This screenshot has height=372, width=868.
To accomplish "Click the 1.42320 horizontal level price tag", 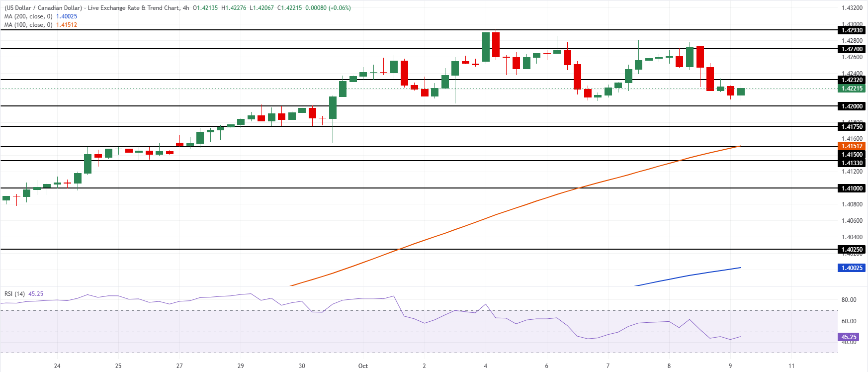I will (x=852, y=80).
